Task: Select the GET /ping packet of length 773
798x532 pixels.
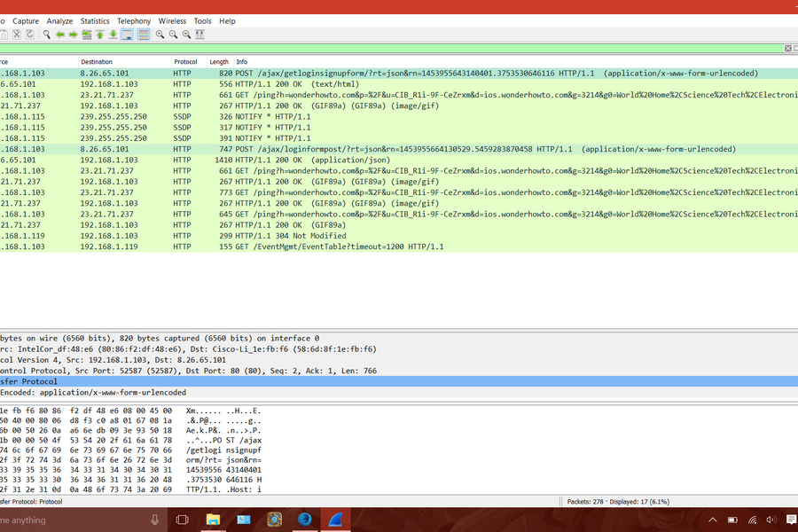Action: [399, 192]
